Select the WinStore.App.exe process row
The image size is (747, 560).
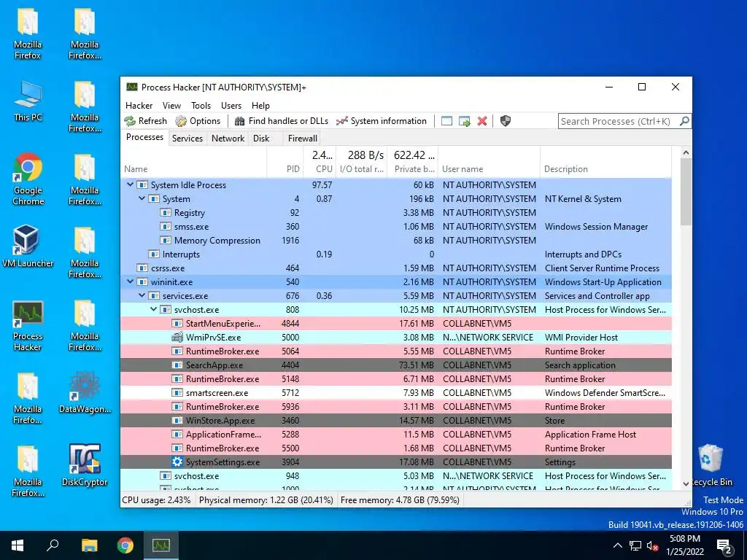[x=396, y=421]
